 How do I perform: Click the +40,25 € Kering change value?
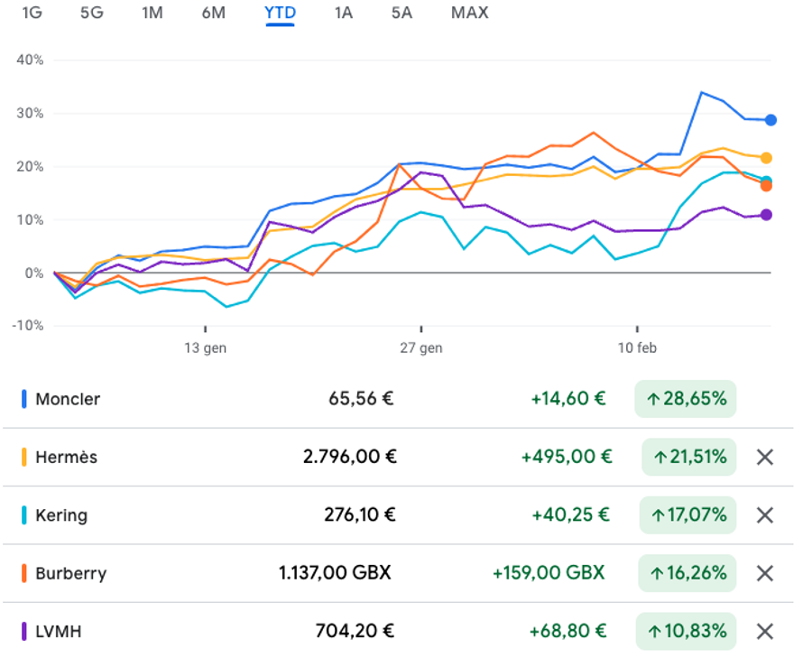[x=571, y=514]
